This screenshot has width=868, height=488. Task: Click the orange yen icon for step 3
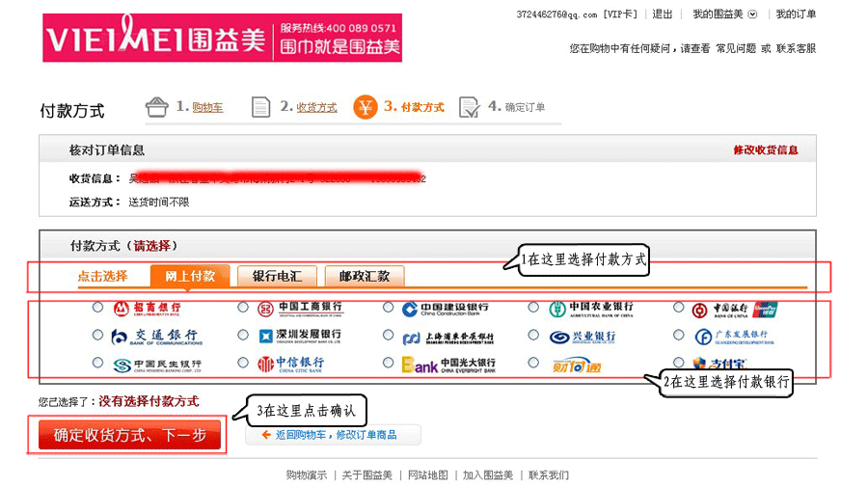tap(365, 107)
